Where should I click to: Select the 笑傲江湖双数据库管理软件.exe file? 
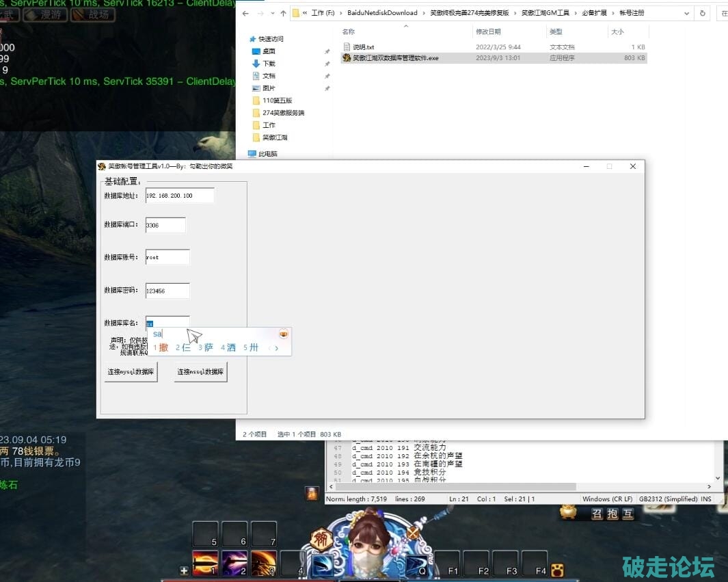pos(395,58)
